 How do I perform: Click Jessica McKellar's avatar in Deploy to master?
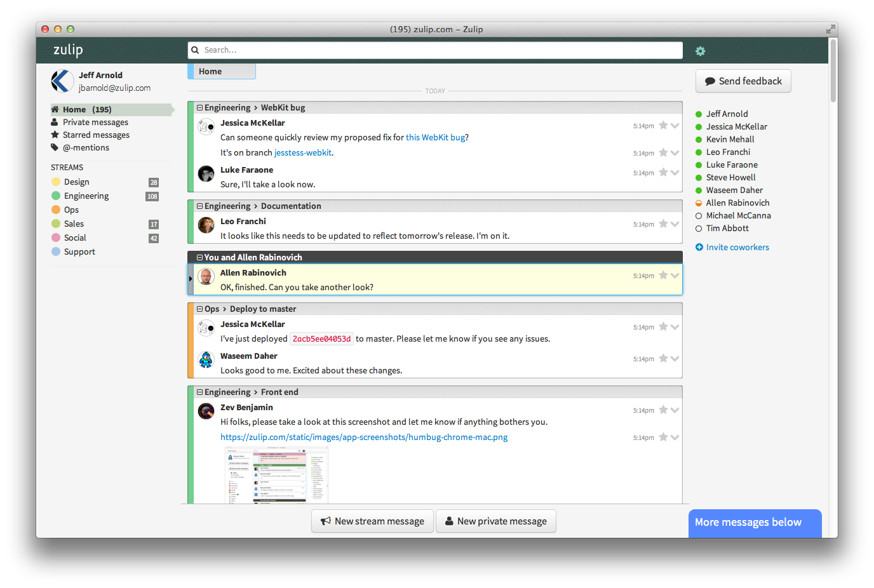coord(206,328)
